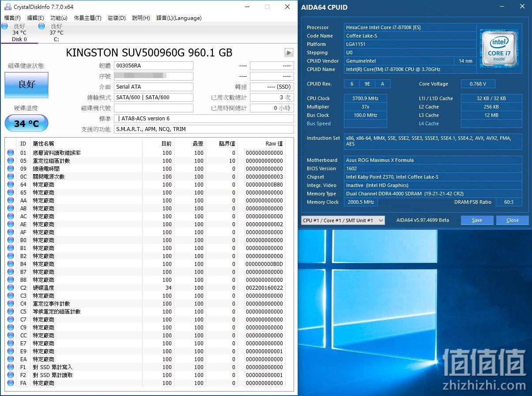The width and height of the screenshot is (532, 396).
Task: Click the status icon for attribute 05
Action: click(x=11, y=161)
